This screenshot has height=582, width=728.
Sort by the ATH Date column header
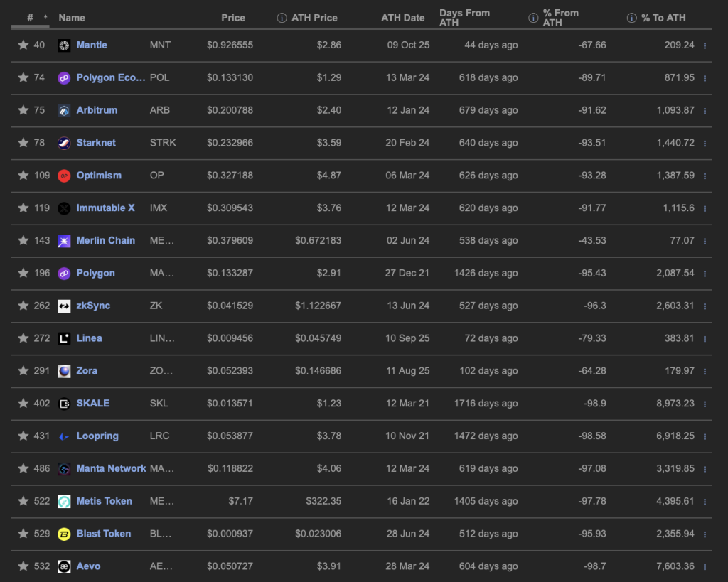[402, 18]
